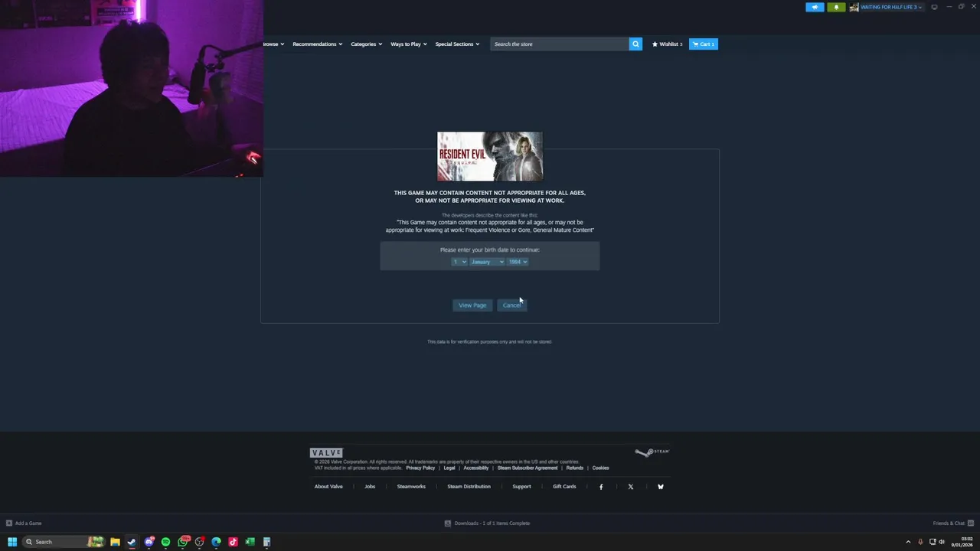Viewport: 980px width, 551px height.
Task: Open the Accessibility footer link
Action: pos(475,468)
